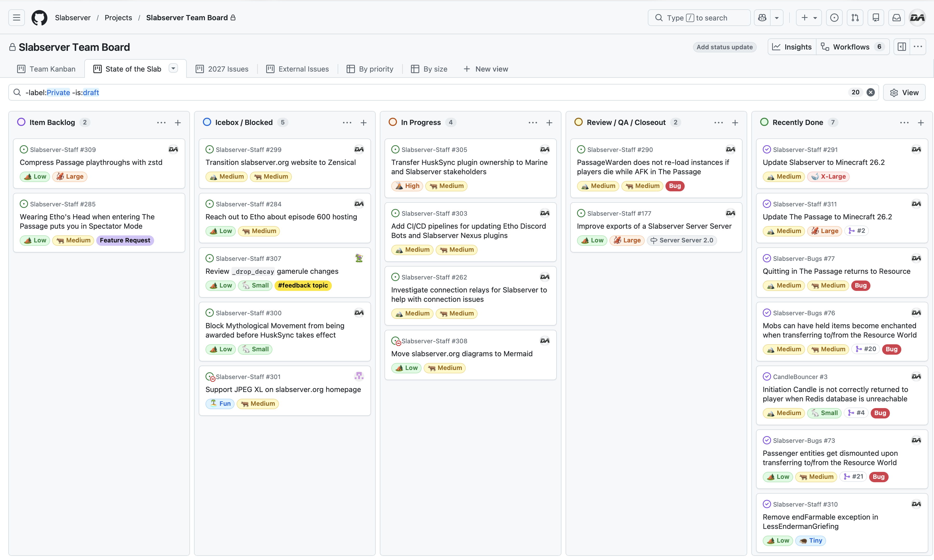Open issue Transition slabserver.org website to Zensical
Screen dimensions: 934x560
pyautogui.click(x=280, y=162)
